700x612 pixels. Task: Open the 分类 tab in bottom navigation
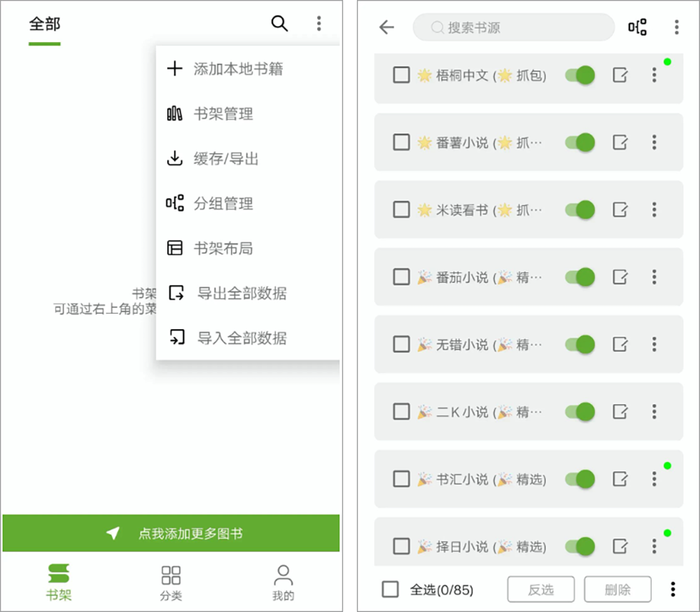click(170, 582)
